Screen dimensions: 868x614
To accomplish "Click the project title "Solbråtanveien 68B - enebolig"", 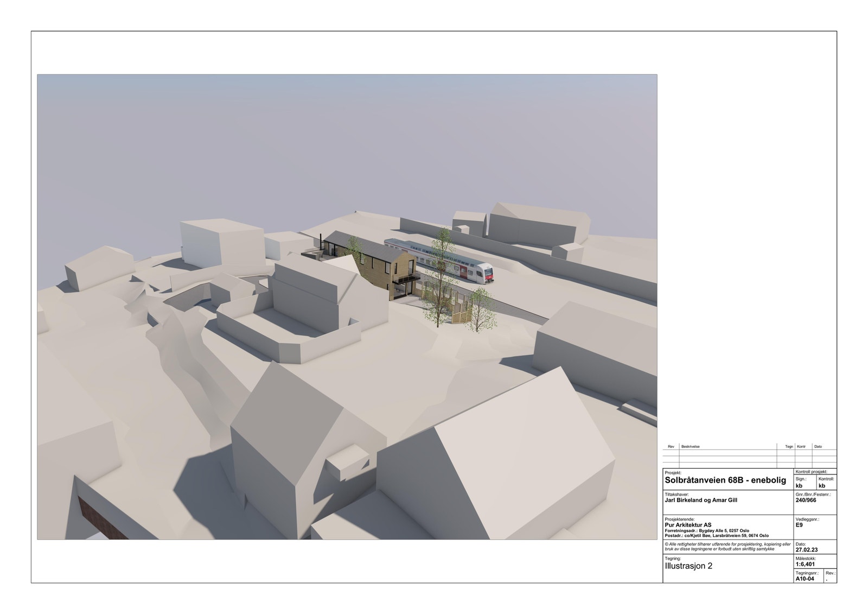I will click(x=725, y=480).
